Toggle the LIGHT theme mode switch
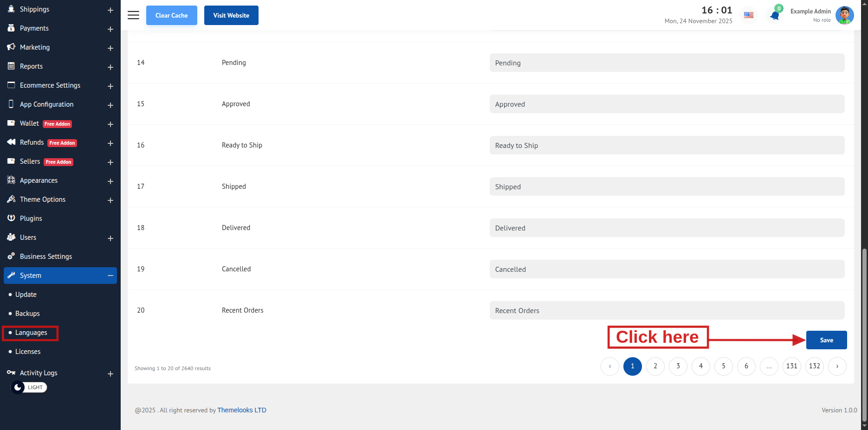 click(29, 387)
